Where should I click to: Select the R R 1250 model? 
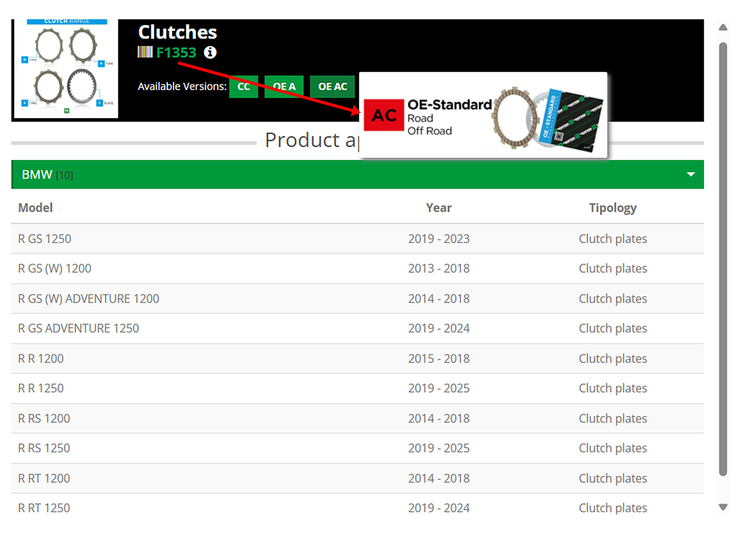(41, 388)
